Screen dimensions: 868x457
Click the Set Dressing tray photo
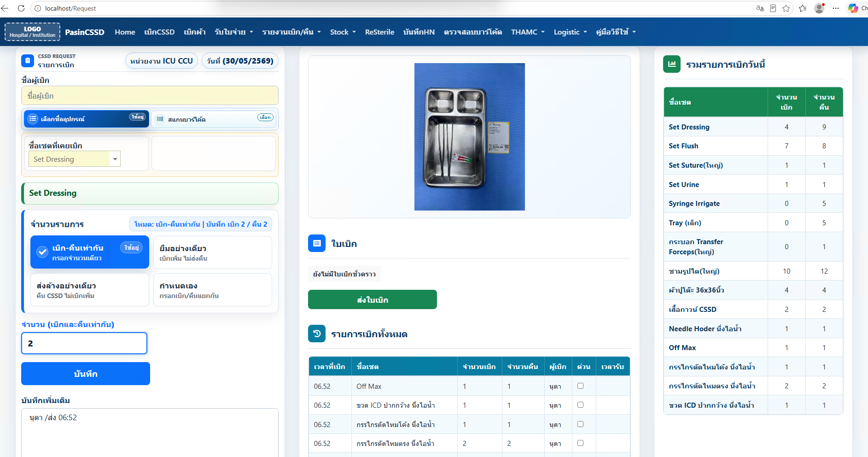click(469, 137)
